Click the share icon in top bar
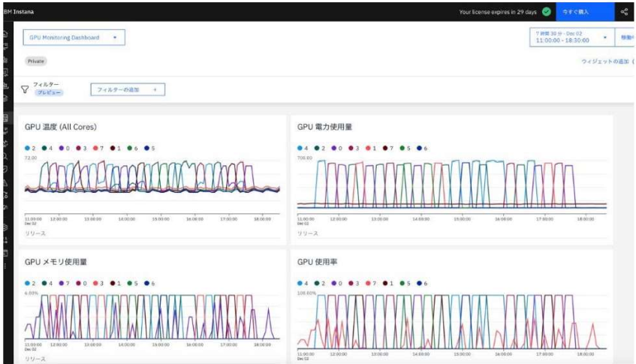This screenshot has width=636, height=364. coord(624,12)
